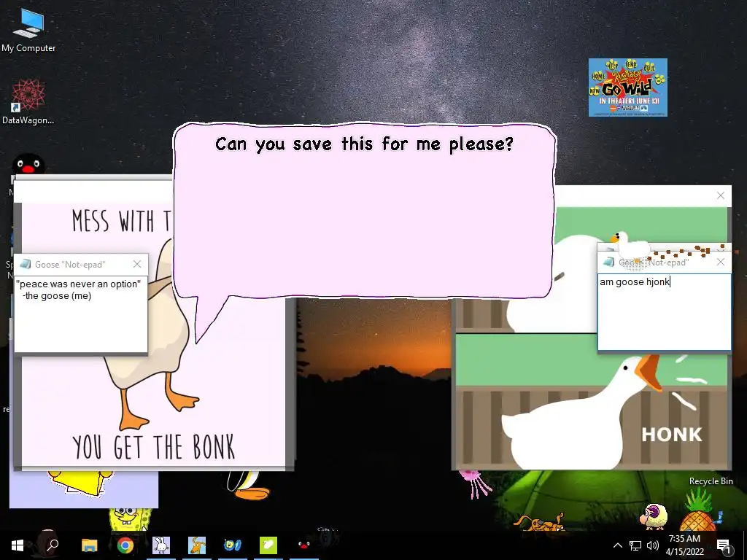This screenshot has height=560, width=747.
Task: Click the small goose dragging the notepad
Action: point(631,246)
